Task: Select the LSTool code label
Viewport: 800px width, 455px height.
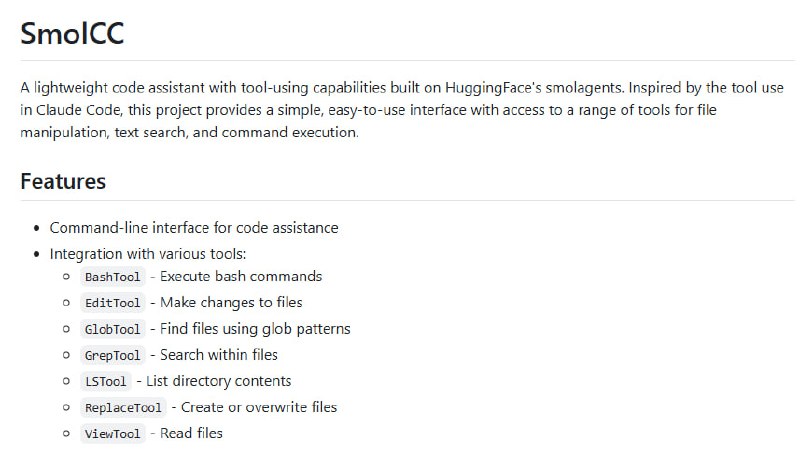Action: tap(106, 381)
